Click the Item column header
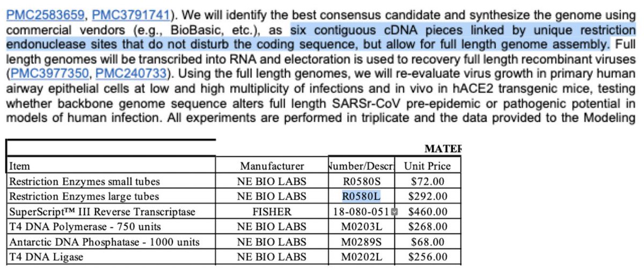644x273 pixels. pos(20,167)
